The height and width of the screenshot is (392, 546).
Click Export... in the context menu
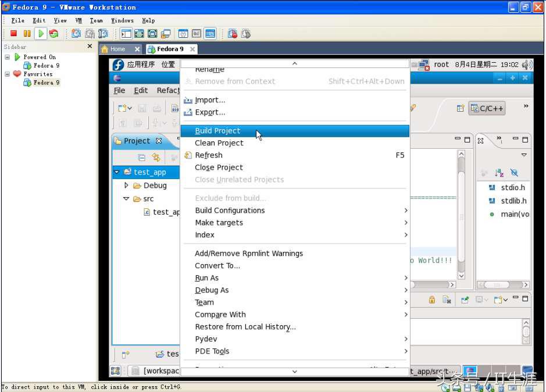(x=210, y=112)
